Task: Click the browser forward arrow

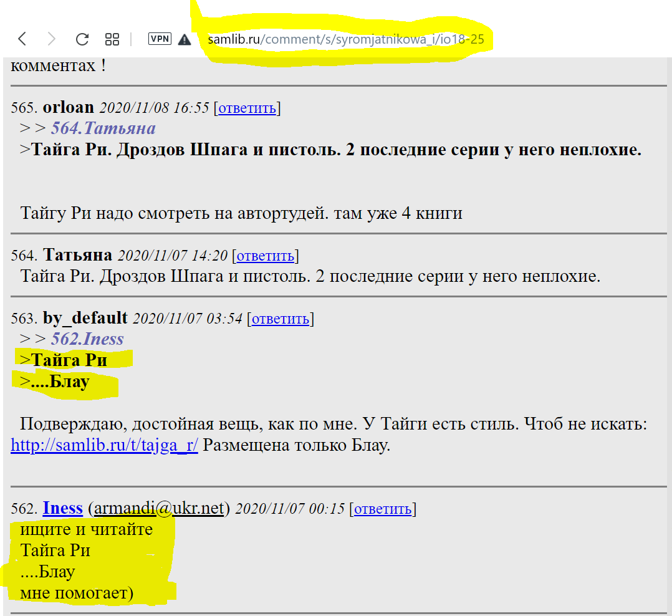Action: [x=52, y=39]
